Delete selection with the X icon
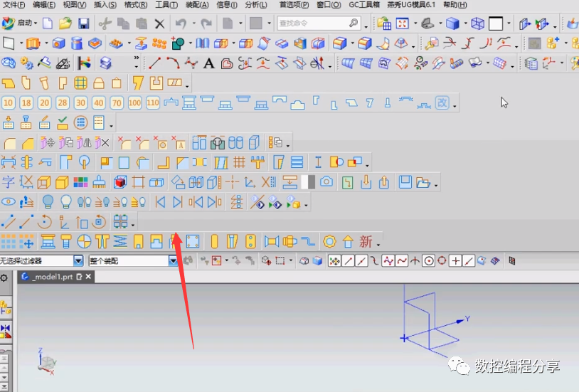This screenshot has height=392, width=579. coord(159,24)
